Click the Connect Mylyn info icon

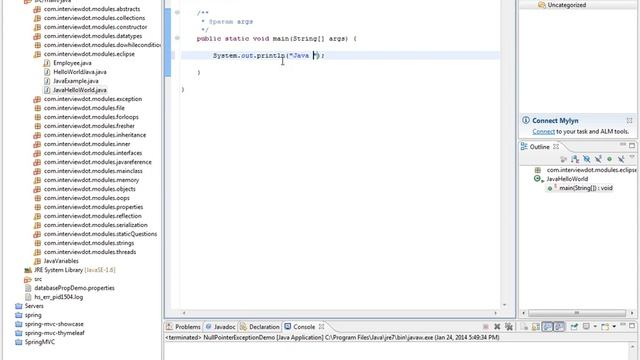pos(526,120)
